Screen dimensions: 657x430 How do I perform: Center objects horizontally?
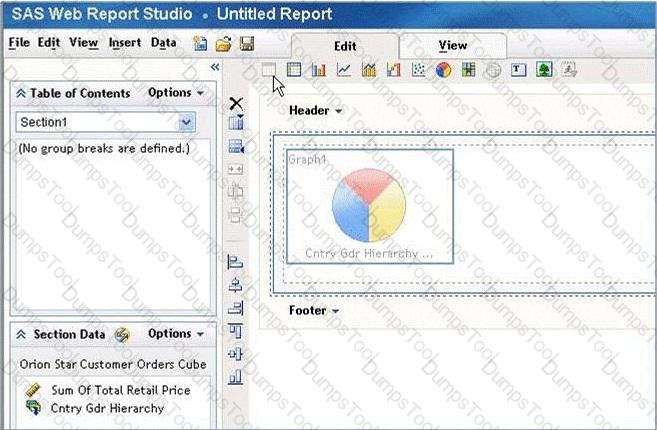(x=235, y=285)
